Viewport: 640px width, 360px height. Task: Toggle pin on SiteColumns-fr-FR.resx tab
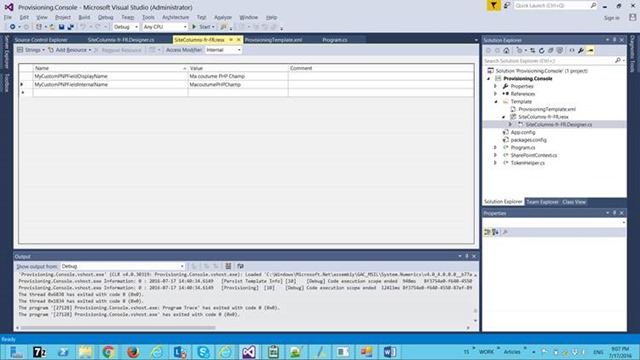coord(231,40)
